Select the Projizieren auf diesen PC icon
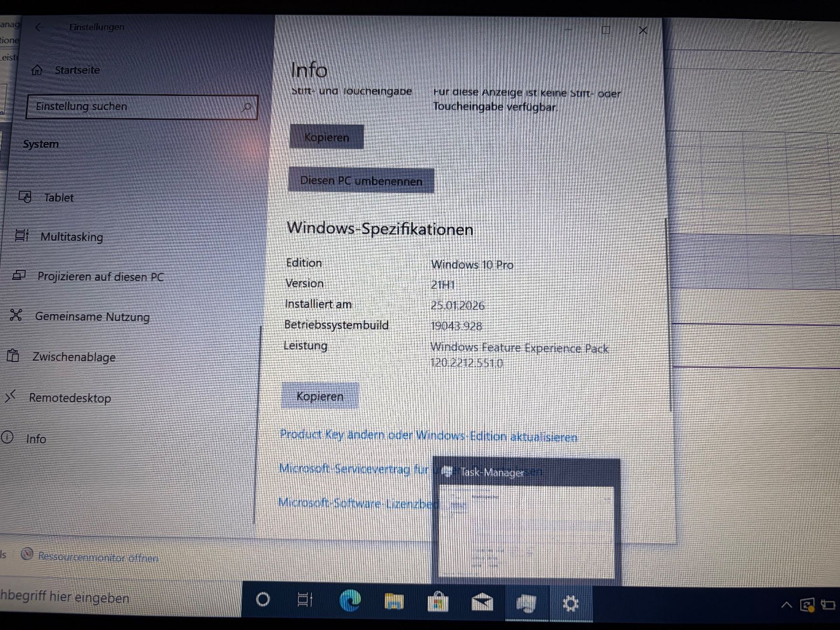This screenshot has width=840, height=630. [x=19, y=275]
